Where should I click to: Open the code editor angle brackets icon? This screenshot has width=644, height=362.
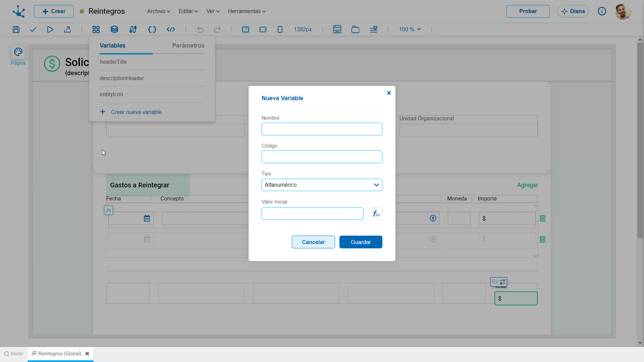[x=171, y=29]
